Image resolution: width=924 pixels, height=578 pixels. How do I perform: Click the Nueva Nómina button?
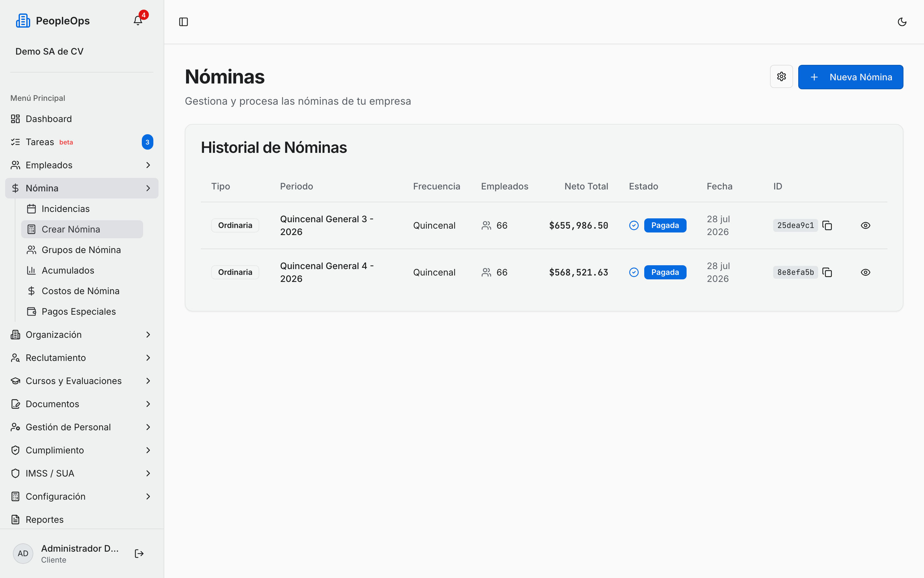point(850,77)
